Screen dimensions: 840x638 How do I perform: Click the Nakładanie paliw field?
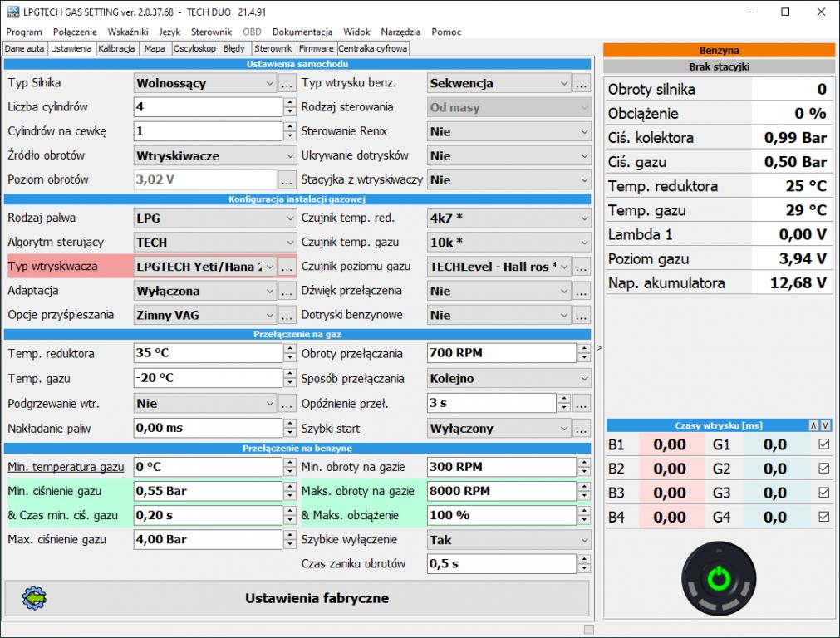pos(208,428)
